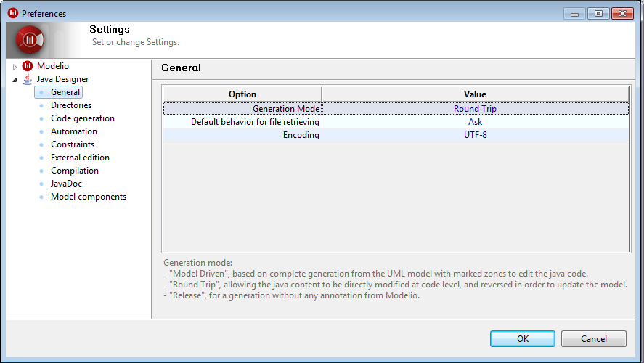Close the Preferences window
Viewport: 644px width, 363px height.
(623, 14)
